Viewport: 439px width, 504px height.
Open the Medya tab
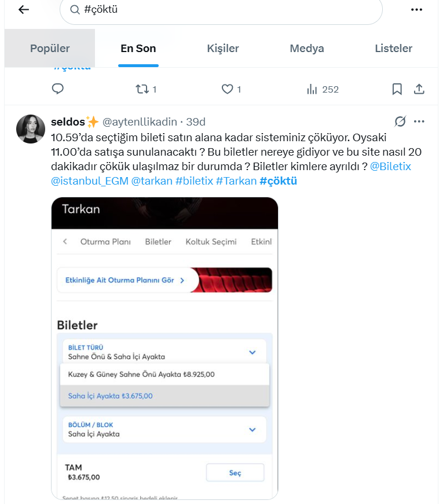pos(307,49)
